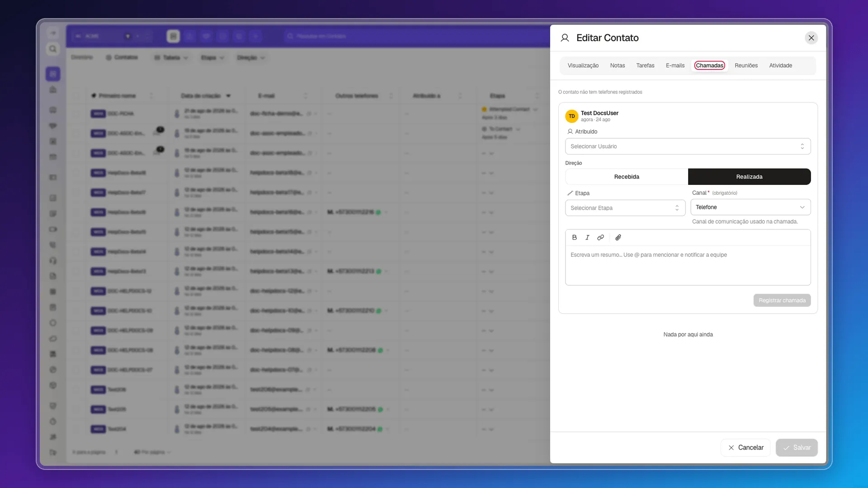Switch to the Tarefas tab
868x488 pixels.
tap(645, 66)
